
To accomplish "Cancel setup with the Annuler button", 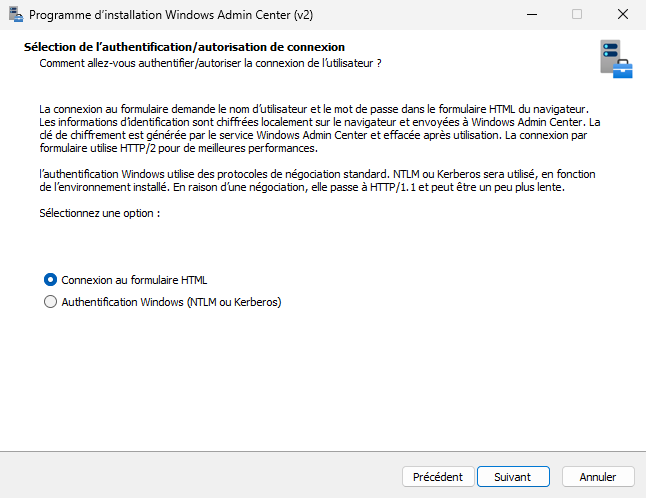I will tap(598, 477).
